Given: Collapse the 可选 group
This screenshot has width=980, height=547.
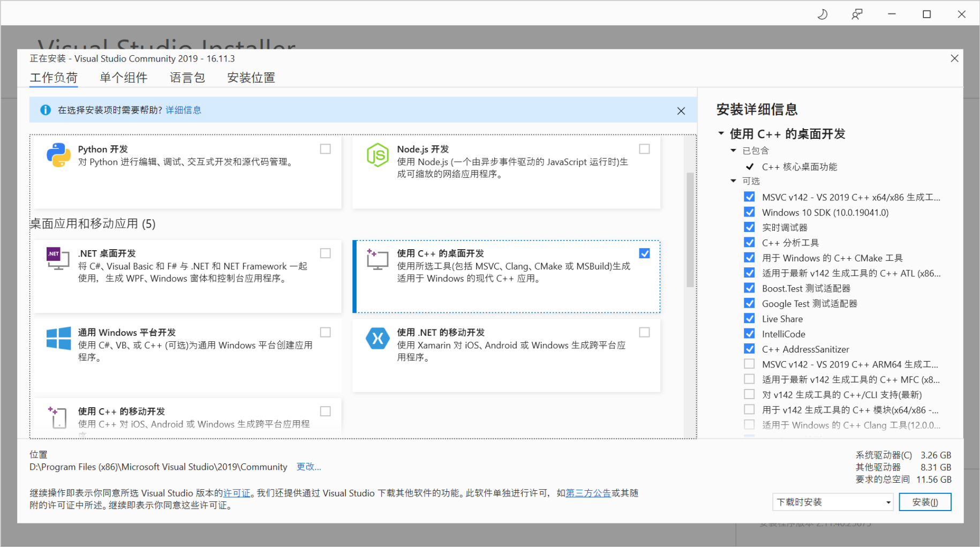Looking at the screenshot, I should click(x=733, y=181).
